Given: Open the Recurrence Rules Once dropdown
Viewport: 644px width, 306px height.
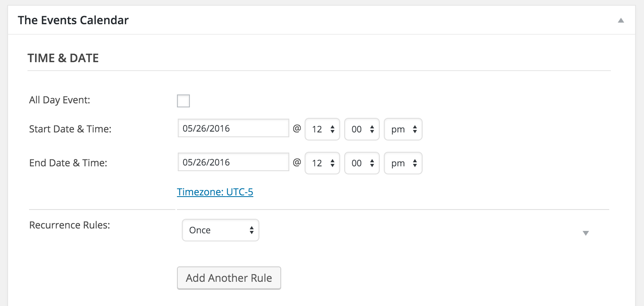Looking at the screenshot, I should [221, 230].
